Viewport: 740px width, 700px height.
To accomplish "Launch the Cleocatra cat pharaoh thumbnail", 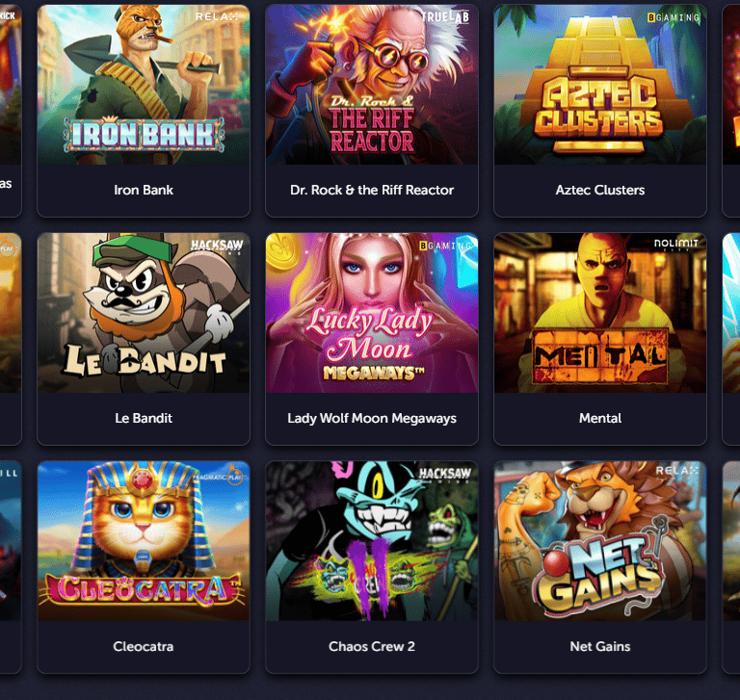I will (x=144, y=541).
